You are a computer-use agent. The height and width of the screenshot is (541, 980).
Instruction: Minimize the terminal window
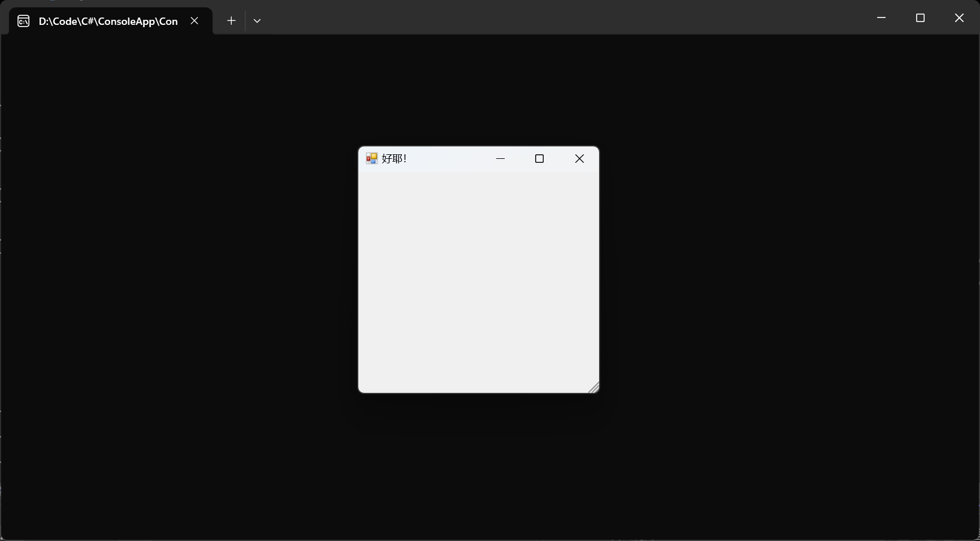point(881,18)
